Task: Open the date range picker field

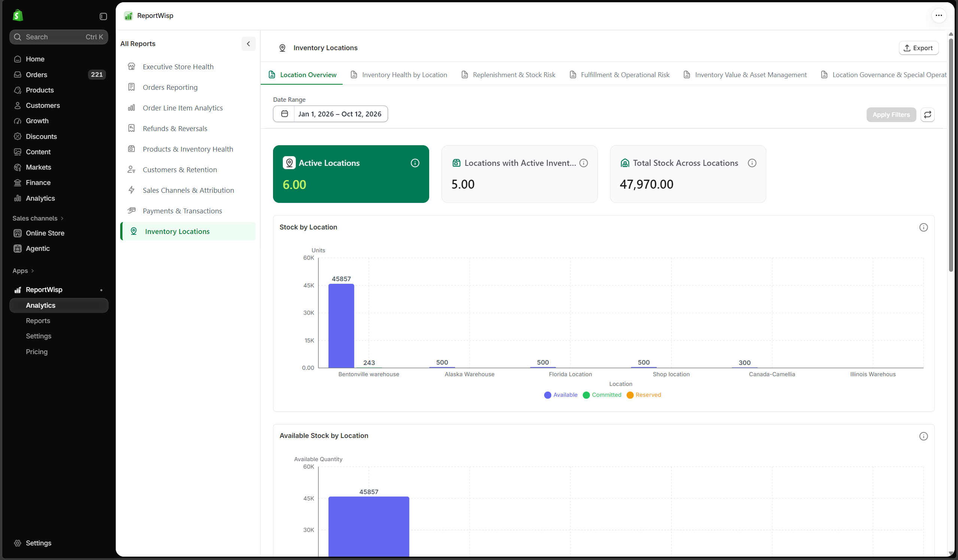Action: click(330, 113)
